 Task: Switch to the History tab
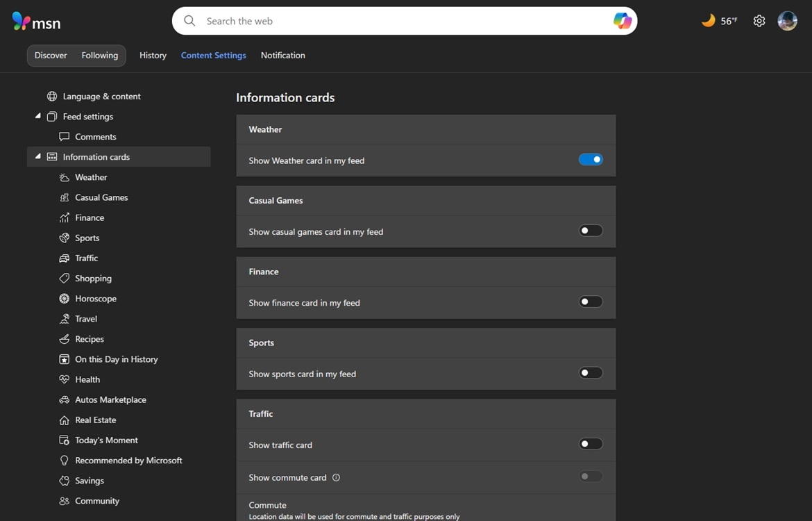pyautogui.click(x=153, y=55)
